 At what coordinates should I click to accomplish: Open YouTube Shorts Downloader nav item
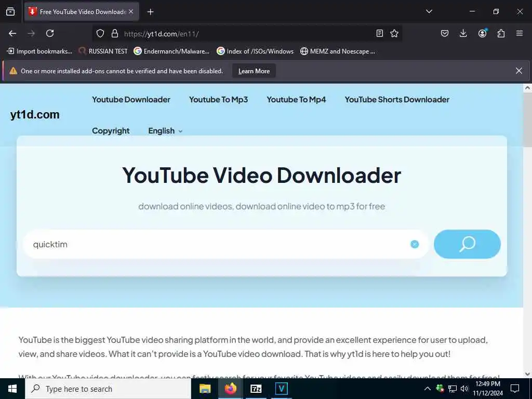coord(397,100)
